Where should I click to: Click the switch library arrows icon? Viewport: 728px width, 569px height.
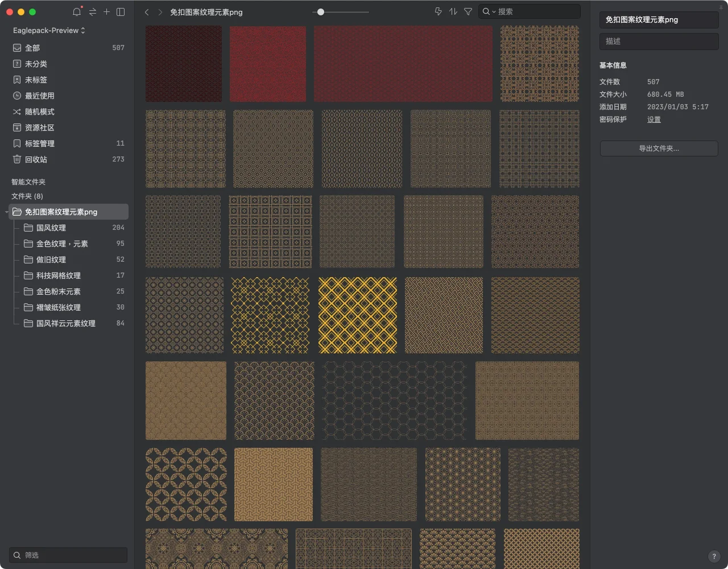pos(92,12)
